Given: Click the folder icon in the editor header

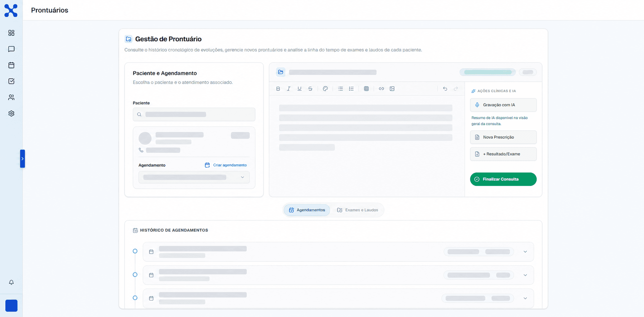Looking at the screenshot, I should point(281,72).
